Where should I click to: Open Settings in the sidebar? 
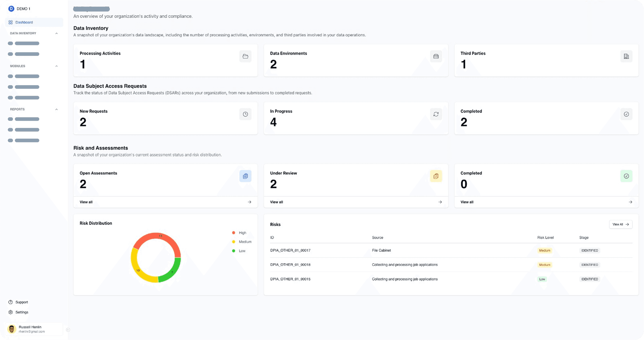tap(22, 312)
